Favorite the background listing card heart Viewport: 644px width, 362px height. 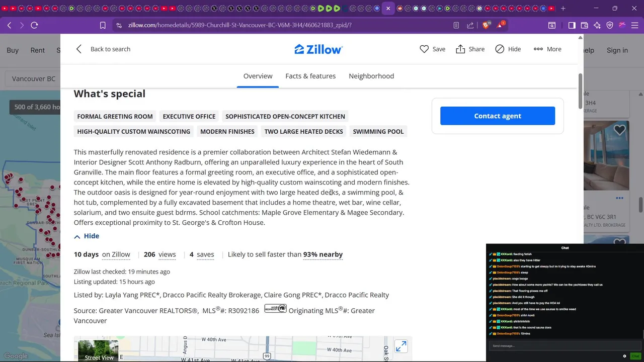[619, 130]
